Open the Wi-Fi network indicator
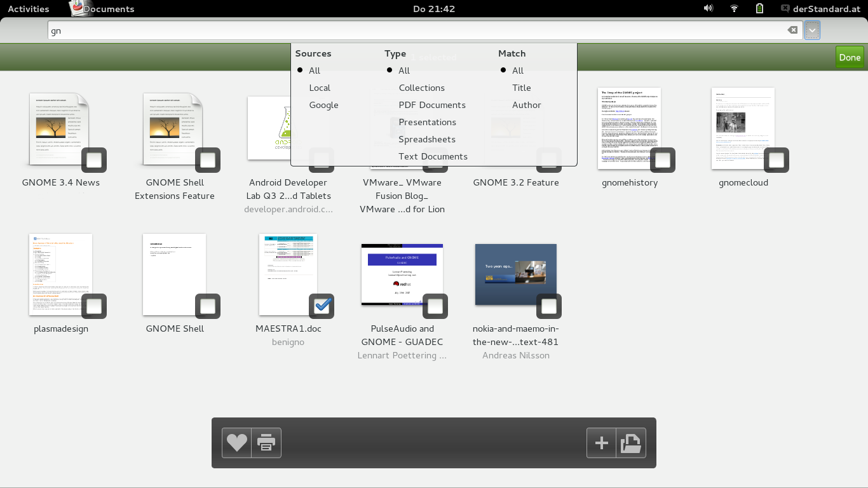The width and height of the screenshot is (868, 488). tap(734, 8)
